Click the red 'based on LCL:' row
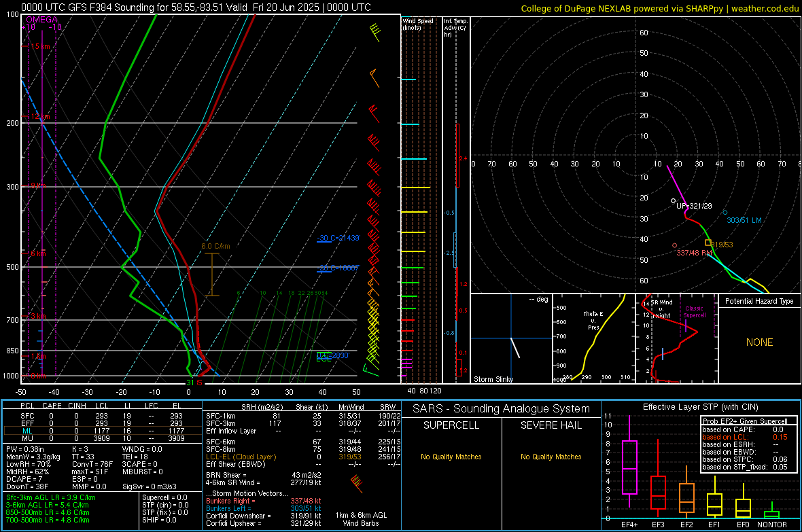 pyautogui.click(x=745, y=437)
